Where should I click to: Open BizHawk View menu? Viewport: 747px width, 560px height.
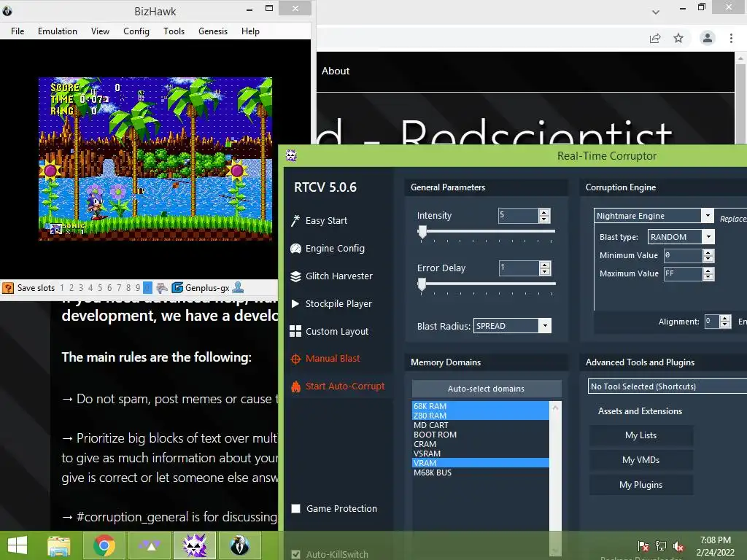[100, 31]
